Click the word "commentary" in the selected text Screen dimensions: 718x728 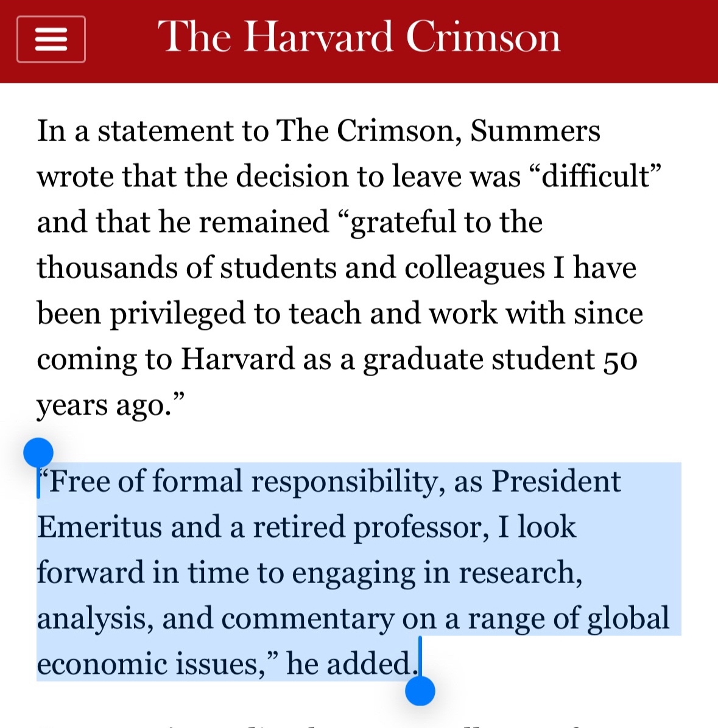(x=308, y=618)
